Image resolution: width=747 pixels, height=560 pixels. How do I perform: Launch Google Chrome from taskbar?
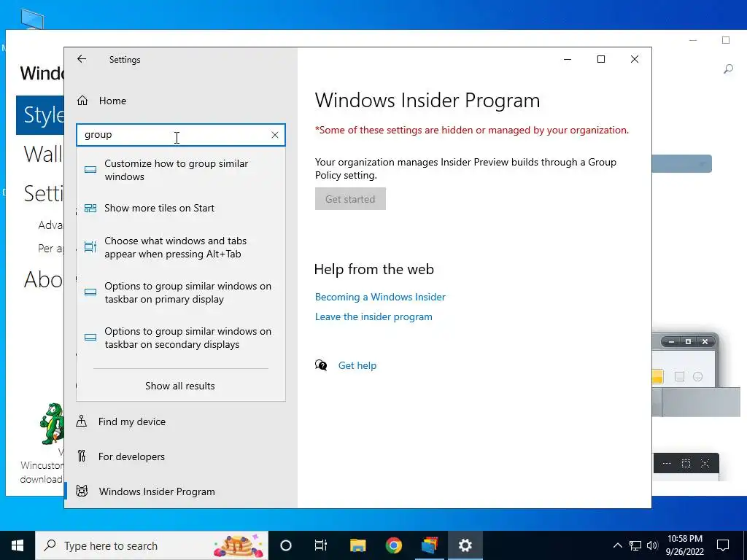coord(393,545)
